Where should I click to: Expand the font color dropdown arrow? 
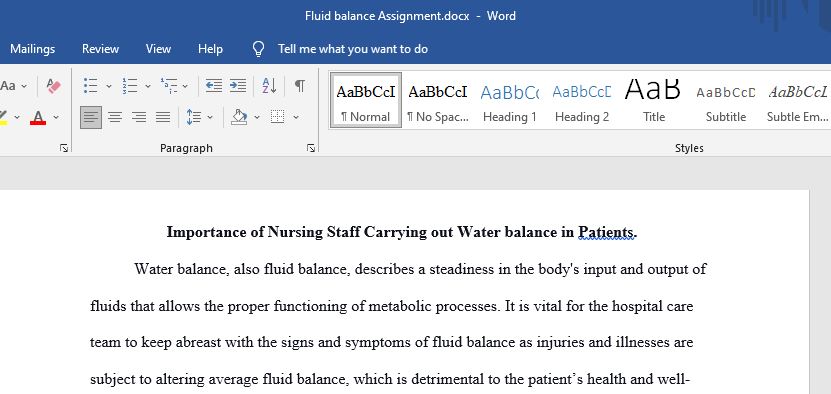tap(56, 117)
